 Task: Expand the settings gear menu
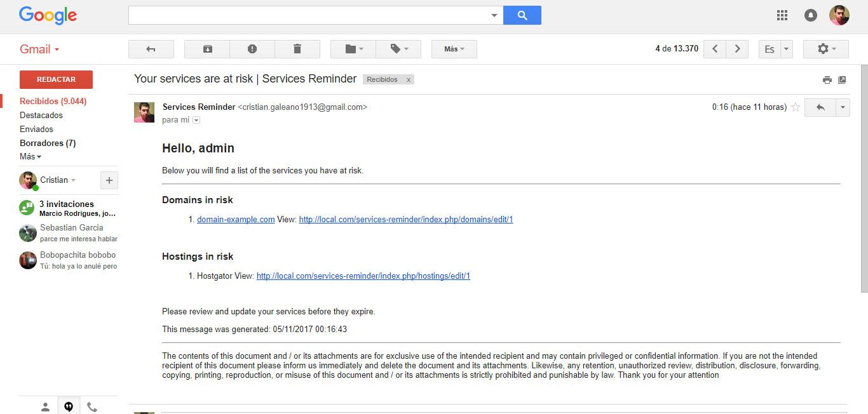click(825, 49)
